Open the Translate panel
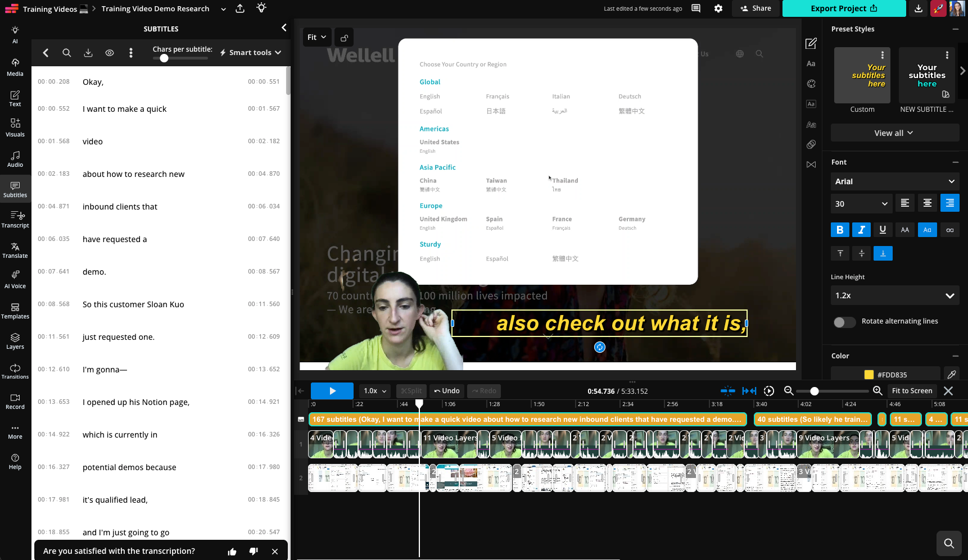 [x=15, y=250]
